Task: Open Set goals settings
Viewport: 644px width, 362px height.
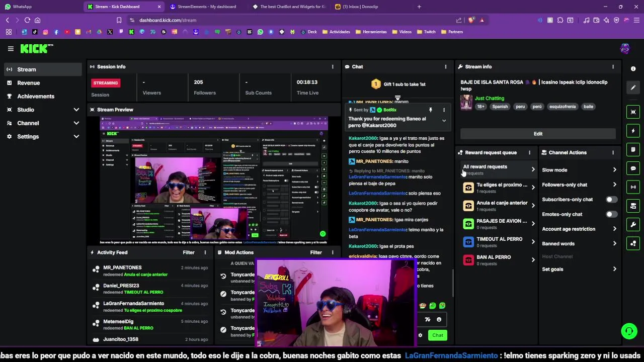Action: [579, 269]
